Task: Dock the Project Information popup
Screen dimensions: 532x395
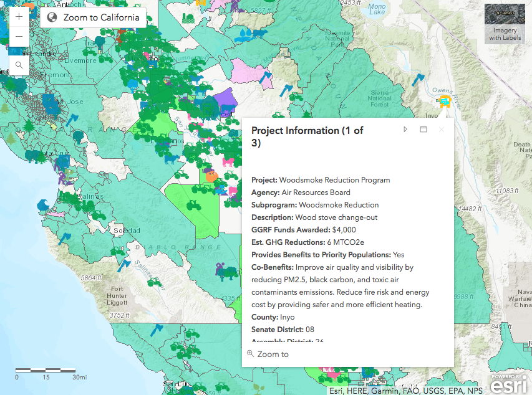Action: [x=423, y=130]
